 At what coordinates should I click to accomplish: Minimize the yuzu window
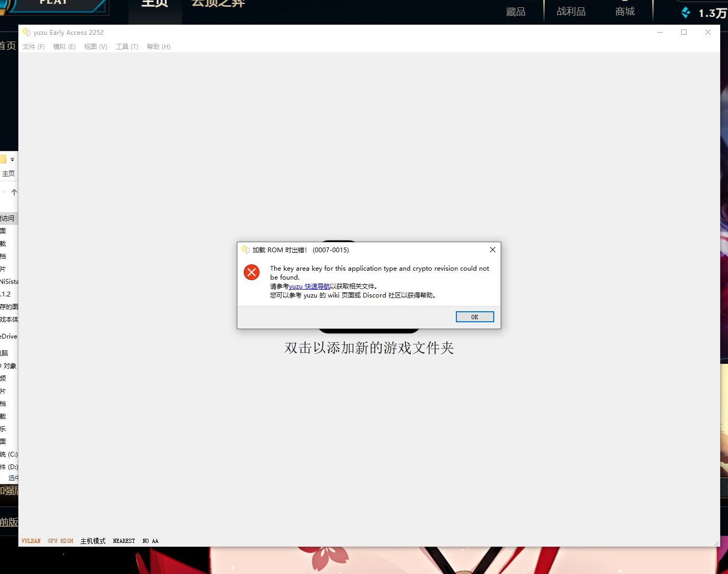click(660, 32)
